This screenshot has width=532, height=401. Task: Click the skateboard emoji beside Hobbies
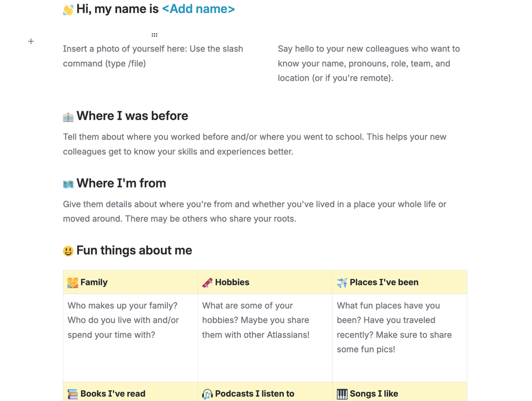coord(208,283)
